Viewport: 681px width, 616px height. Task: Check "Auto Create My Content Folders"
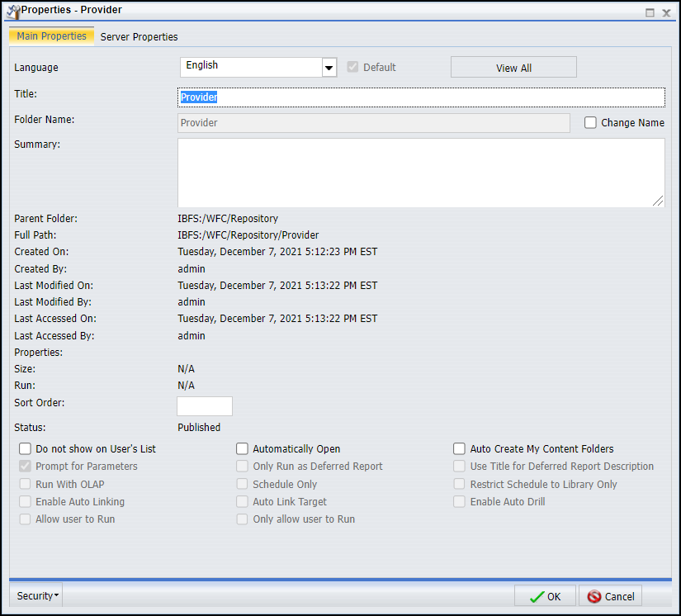[x=459, y=448]
